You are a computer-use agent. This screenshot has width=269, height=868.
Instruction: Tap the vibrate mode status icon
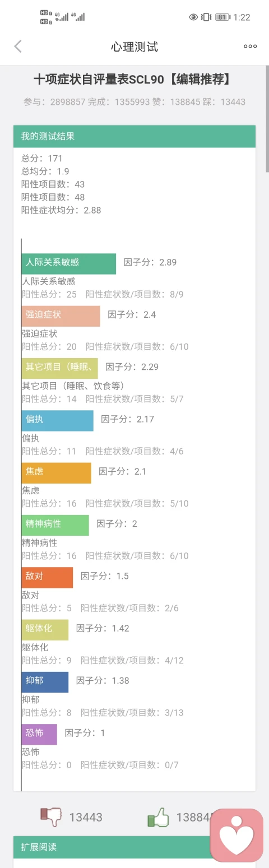pyautogui.click(x=206, y=17)
